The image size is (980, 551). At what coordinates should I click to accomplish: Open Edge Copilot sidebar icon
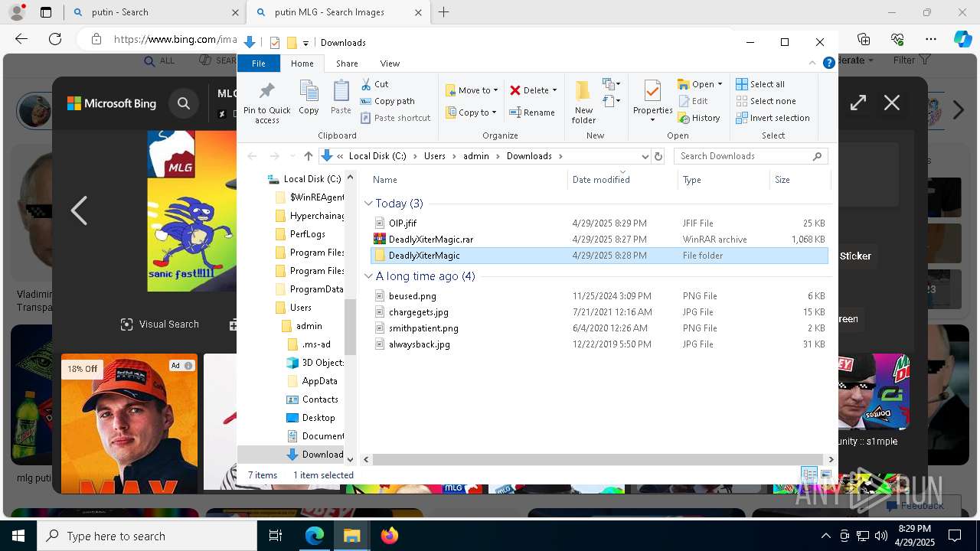tap(962, 39)
